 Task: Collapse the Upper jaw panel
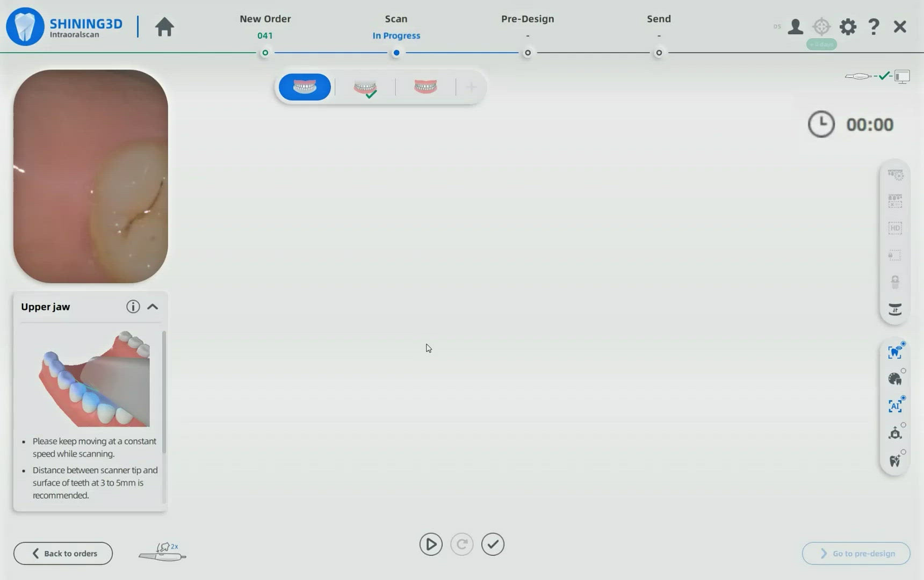tap(153, 307)
